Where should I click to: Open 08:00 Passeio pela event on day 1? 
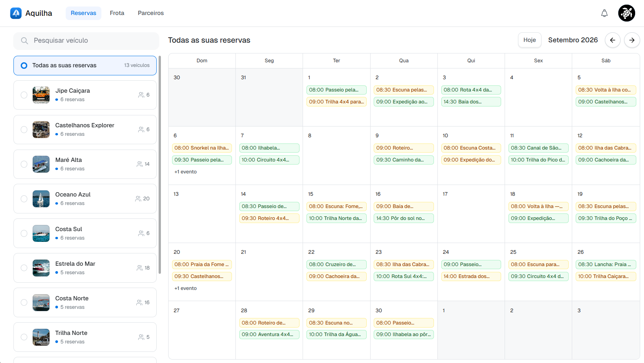[336, 90]
